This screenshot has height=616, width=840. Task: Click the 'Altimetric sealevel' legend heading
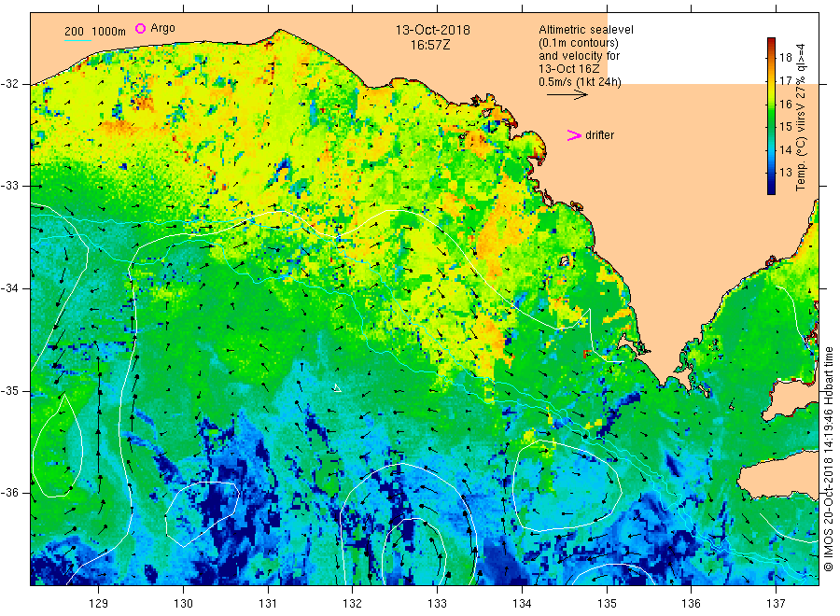pos(586,30)
